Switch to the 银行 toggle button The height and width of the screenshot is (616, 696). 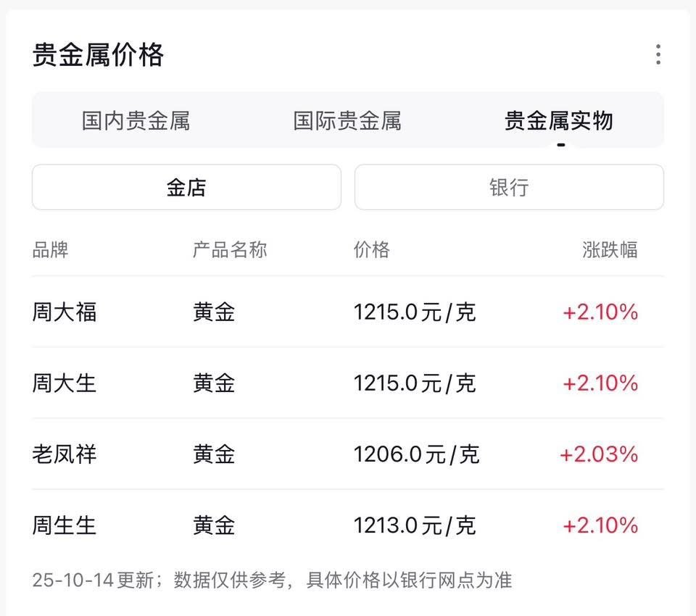[509, 188]
